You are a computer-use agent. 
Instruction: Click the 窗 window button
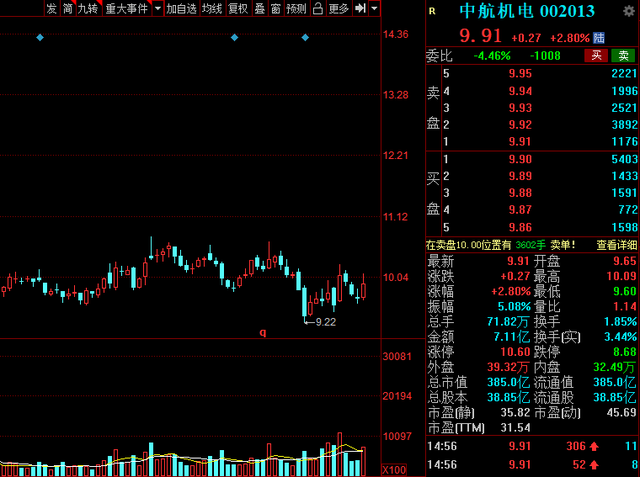276,8
